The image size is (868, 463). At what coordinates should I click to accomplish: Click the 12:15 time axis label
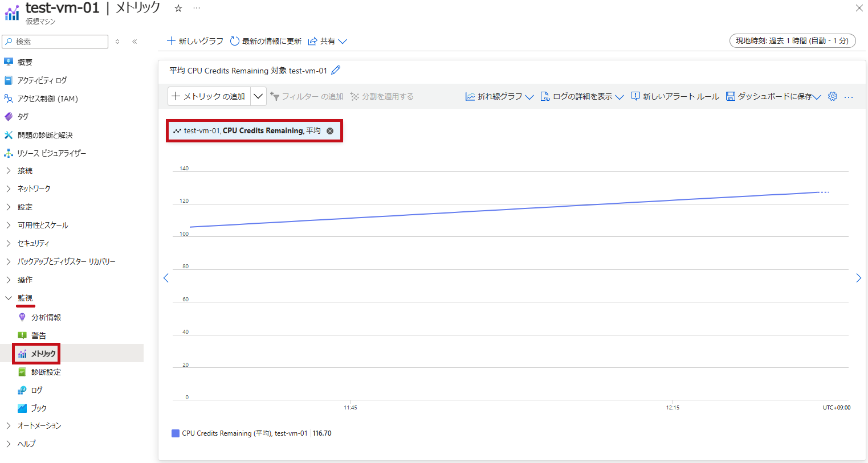(x=673, y=407)
